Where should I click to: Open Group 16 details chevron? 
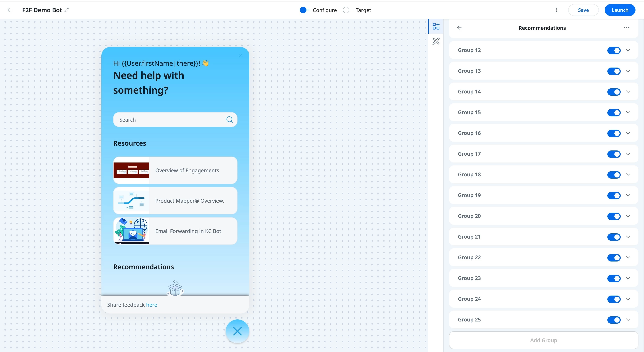(628, 133)
